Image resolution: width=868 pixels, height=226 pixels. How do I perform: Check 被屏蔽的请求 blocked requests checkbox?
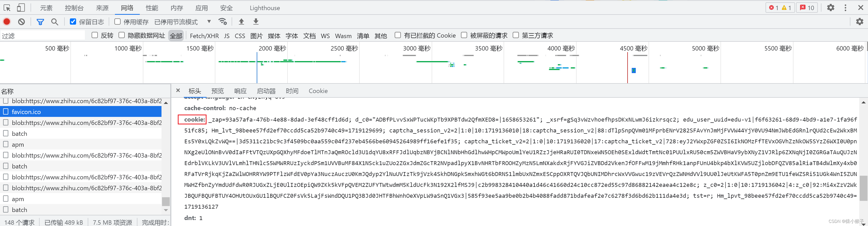[x=464, y=35]
